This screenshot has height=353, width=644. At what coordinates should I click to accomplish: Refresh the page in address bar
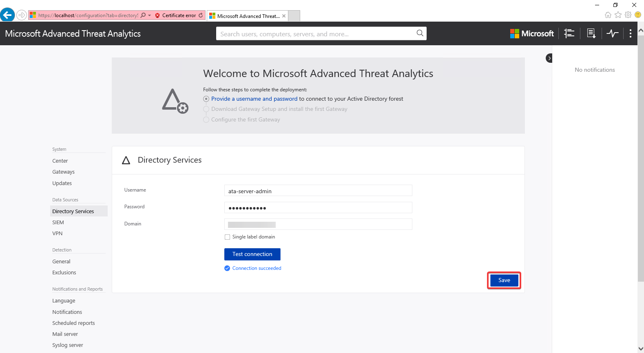(201, 15)
